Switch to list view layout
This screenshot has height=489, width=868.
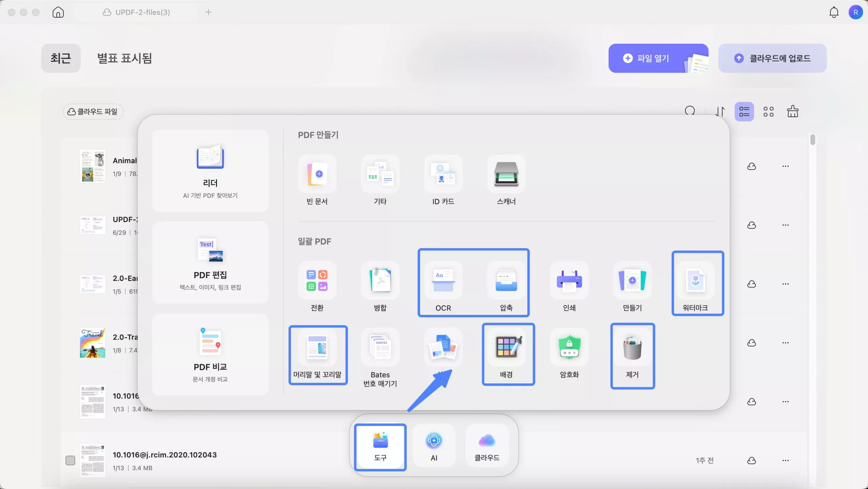click(744, 112)
